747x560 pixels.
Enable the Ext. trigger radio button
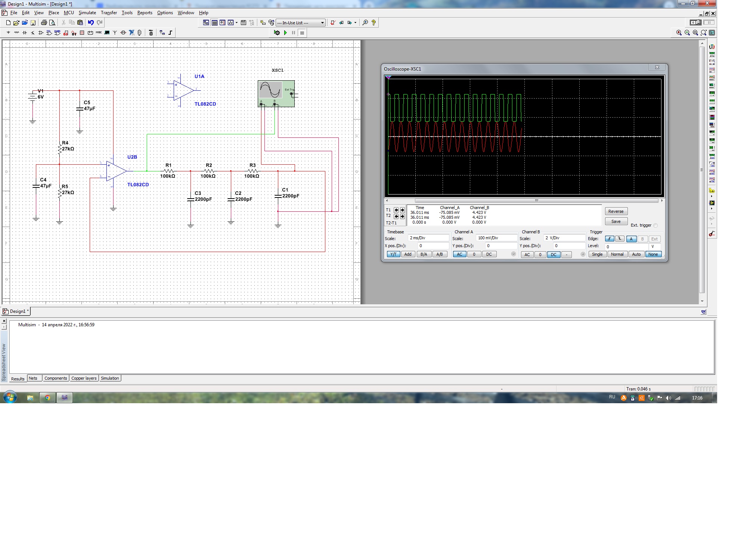click(655, 225)
